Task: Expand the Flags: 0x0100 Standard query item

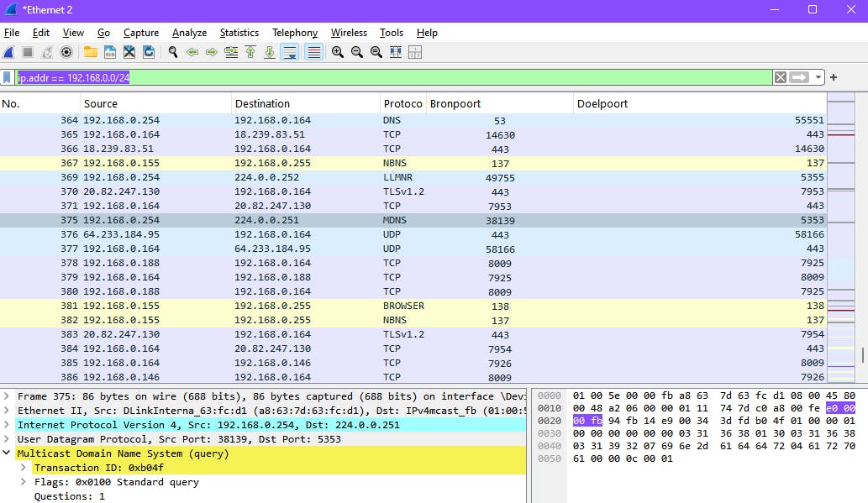Action: coord(24,482)
